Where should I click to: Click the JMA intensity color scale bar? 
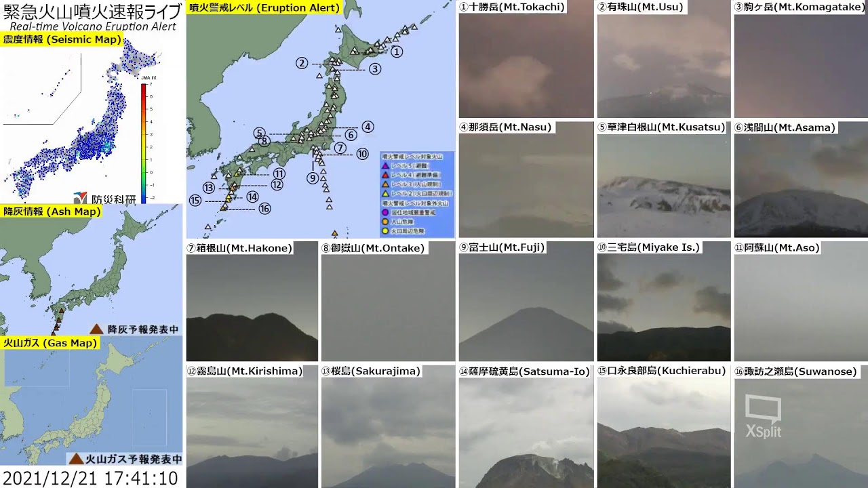point(144,142)
